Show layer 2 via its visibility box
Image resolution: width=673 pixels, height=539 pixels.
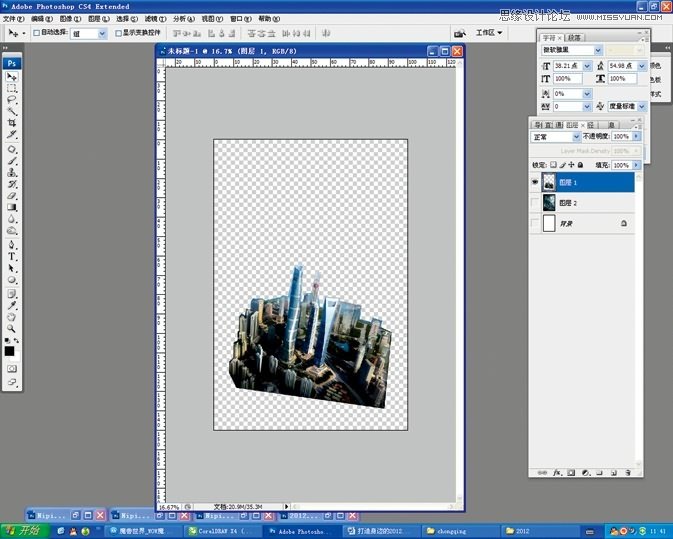[x=535, y=203]
